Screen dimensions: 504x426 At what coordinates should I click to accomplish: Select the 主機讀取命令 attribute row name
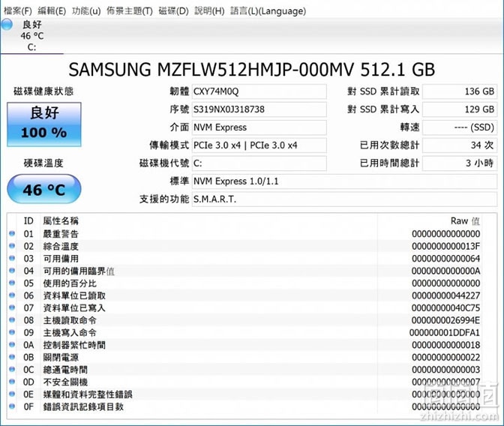tap(70, 320)
